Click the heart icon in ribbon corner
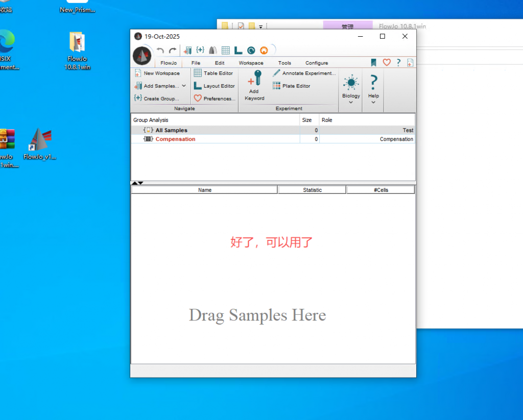Screen dimensions: 523x420 coord(387,62)
